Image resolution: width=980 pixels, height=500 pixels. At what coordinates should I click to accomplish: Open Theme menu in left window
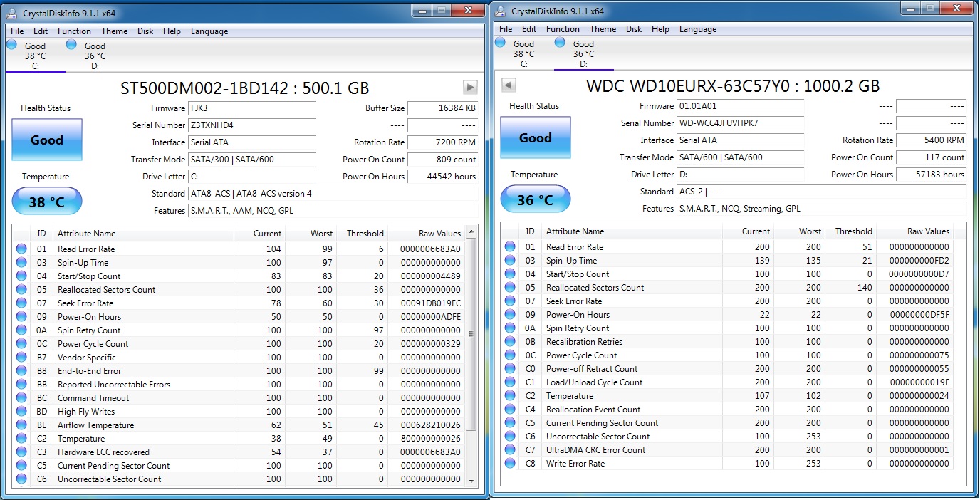114,31
